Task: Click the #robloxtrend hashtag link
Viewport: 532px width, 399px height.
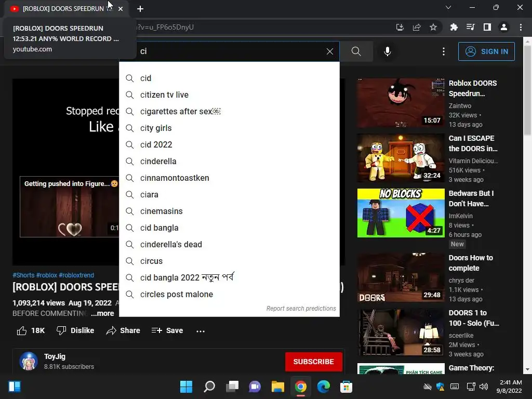Action: (x=76, y=275)
